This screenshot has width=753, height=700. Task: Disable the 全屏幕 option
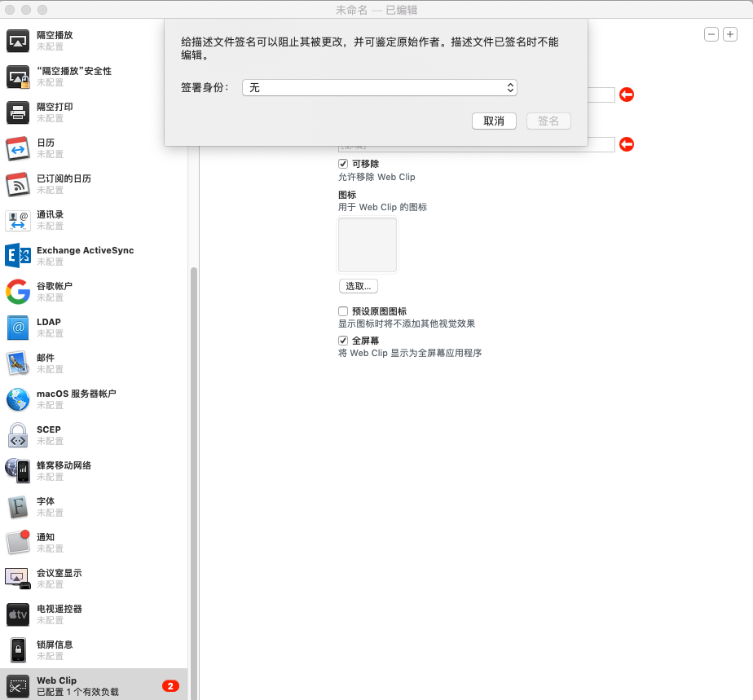(x=344, y=341)
